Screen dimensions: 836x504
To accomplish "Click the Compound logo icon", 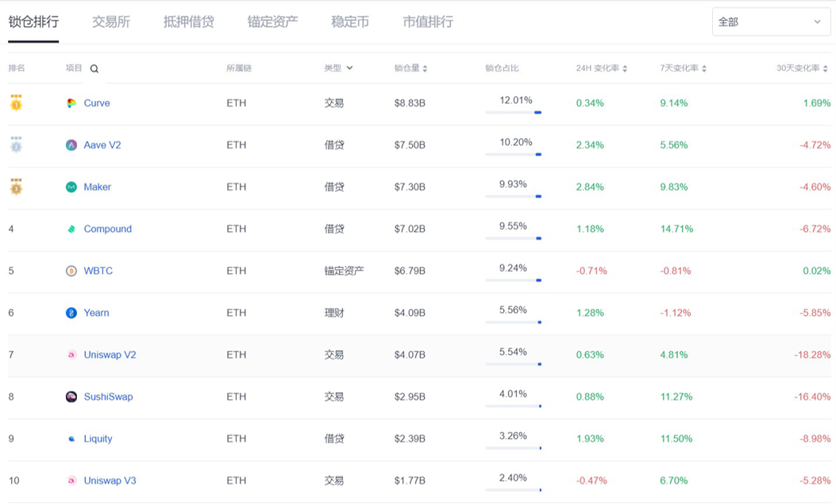I will [x=71, y=229].
